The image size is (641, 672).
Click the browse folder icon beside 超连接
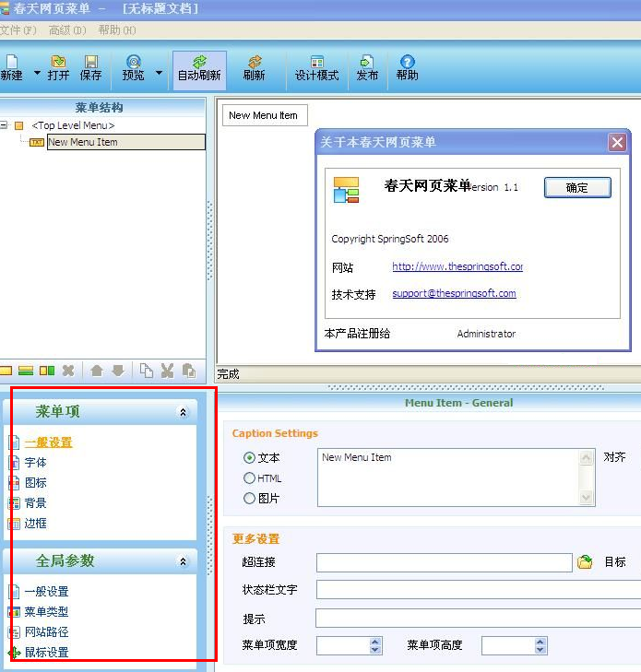click(585, 562)
